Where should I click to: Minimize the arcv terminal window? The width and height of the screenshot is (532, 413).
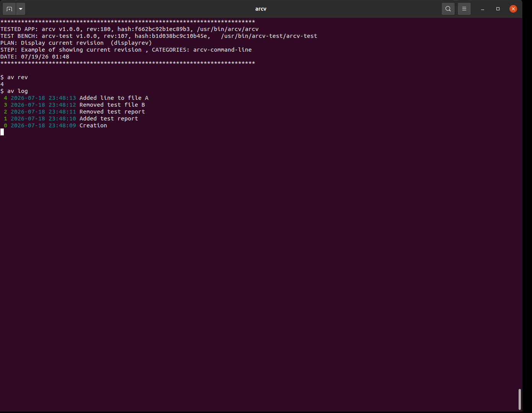coord(483,8)
